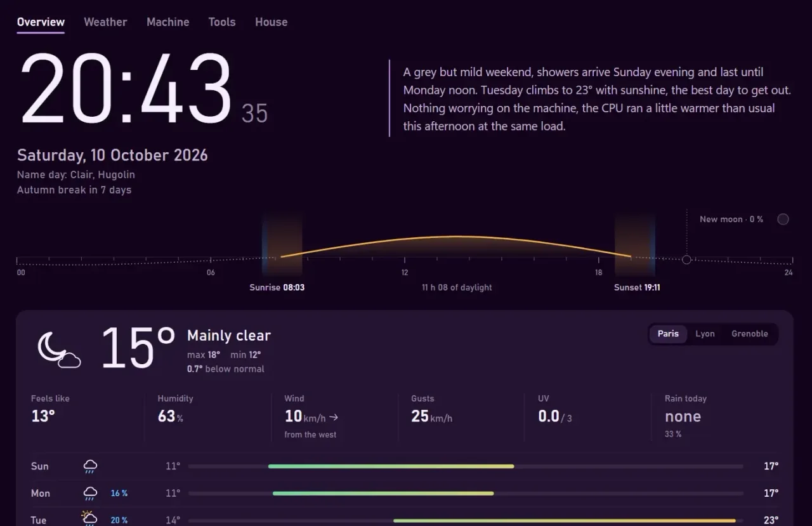Click the new moon phase icon
This screenshot has height=526, width=812.
(783, 220)
